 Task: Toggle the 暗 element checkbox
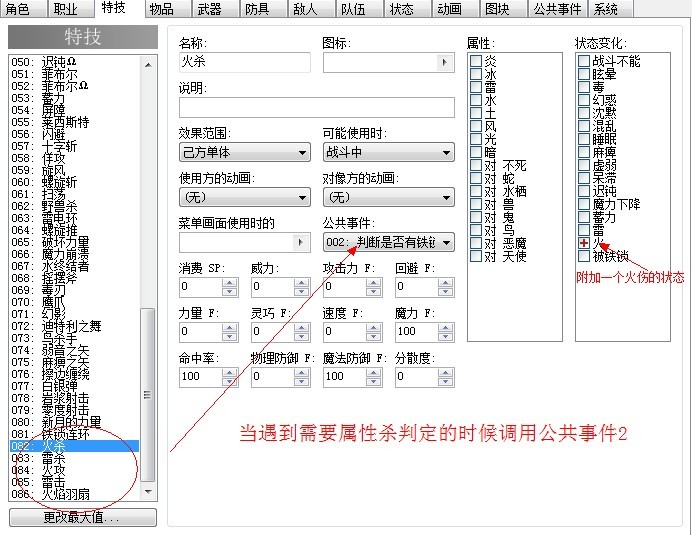[476, 152]
